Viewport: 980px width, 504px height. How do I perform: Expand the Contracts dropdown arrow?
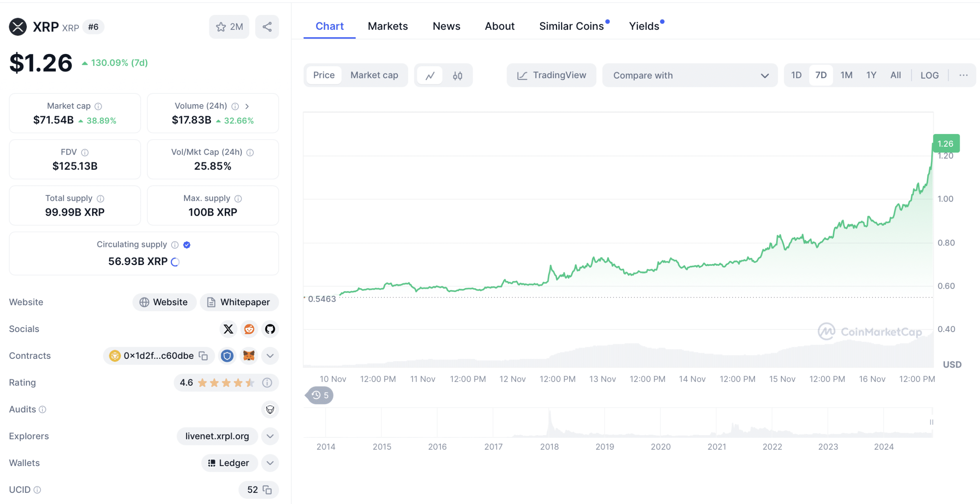[x=270, y=355]
